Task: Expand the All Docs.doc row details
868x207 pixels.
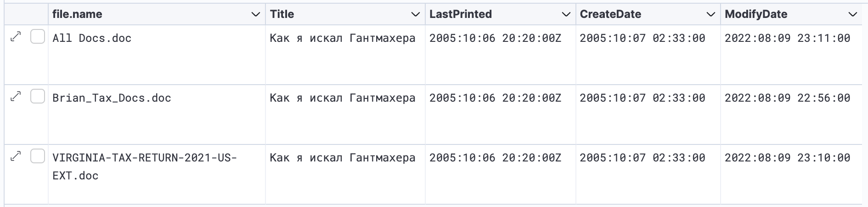Action: [x=16, y=37]
